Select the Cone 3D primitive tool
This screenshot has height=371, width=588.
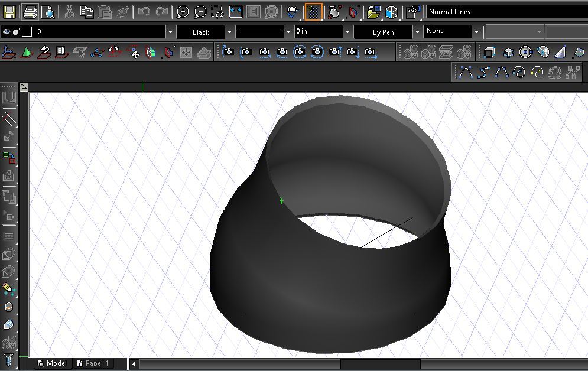click(561, 53)
